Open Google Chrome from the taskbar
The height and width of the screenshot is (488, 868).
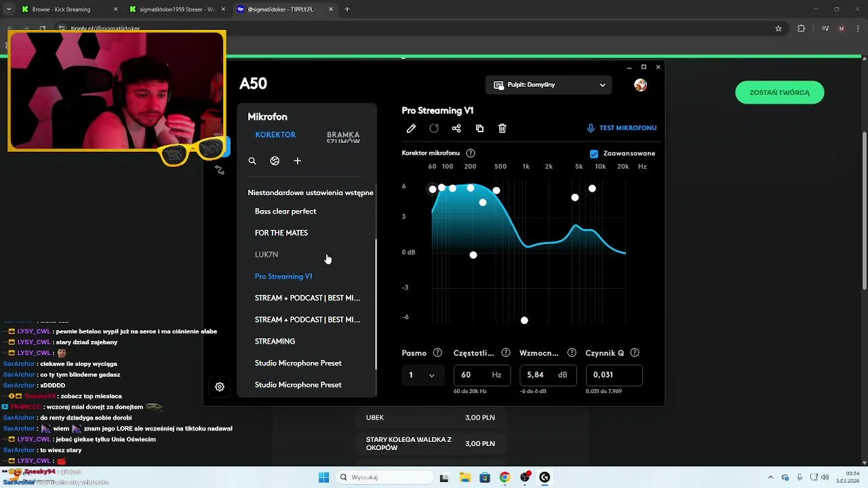click(x=505, y=477)
